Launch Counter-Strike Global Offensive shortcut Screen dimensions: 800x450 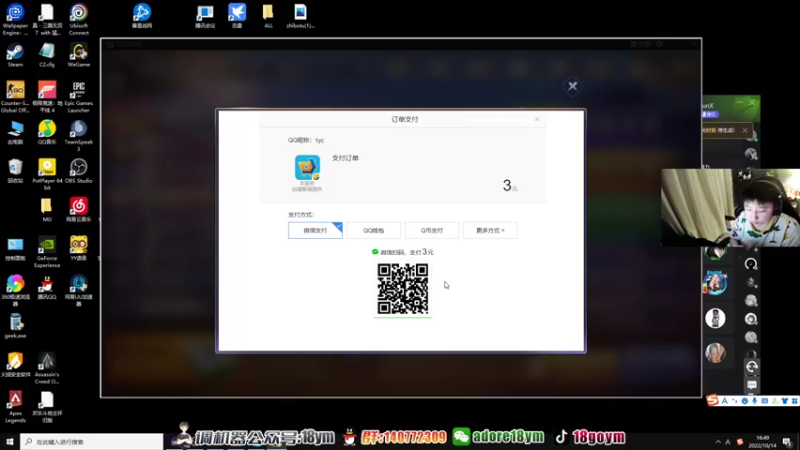[x=15, y=97]
